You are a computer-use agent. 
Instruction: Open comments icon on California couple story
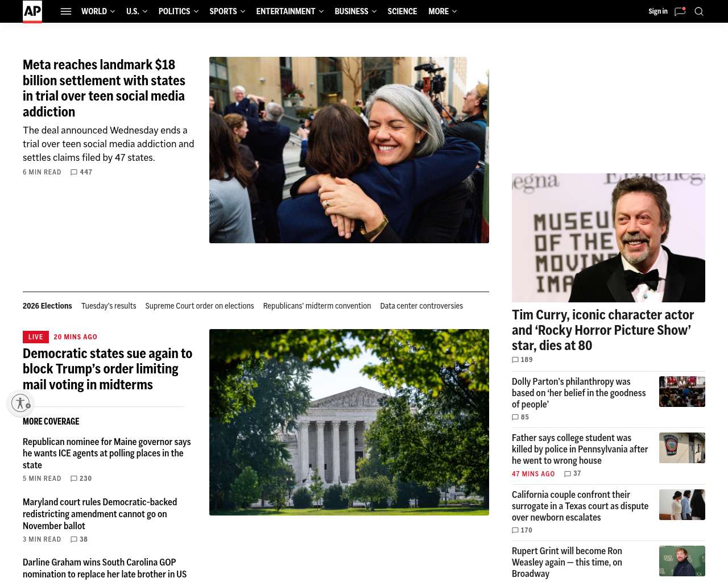point(515,530)
